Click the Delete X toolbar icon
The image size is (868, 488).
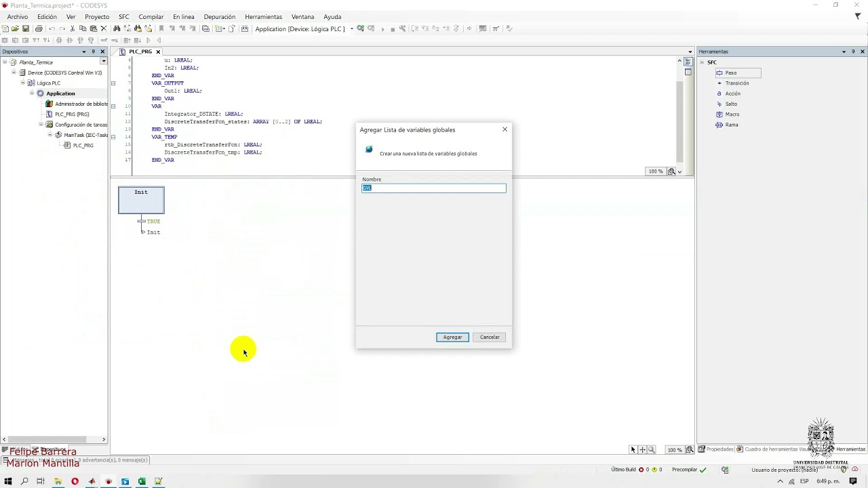click(104, 28)
